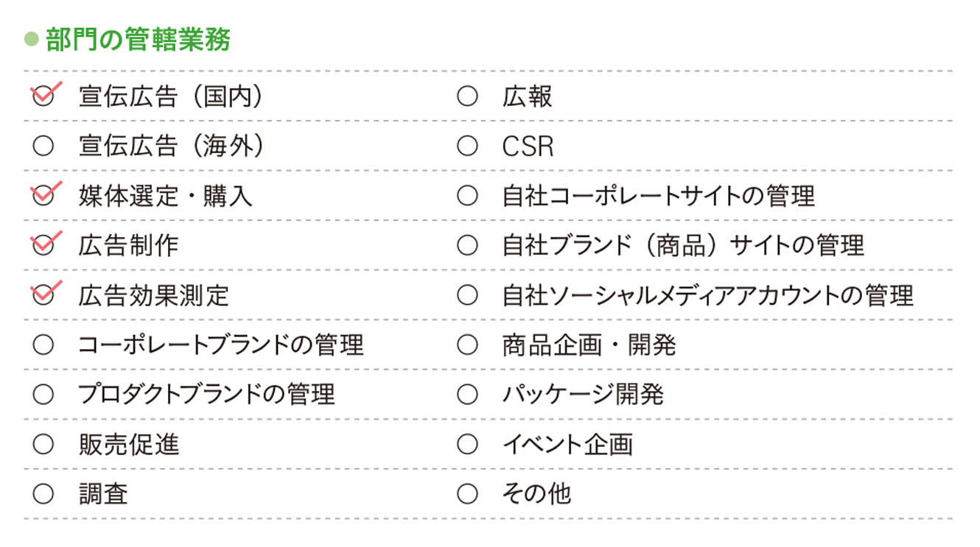Uncheck the 媒体選定・購入 checkbox
Image resolution: width=980 pixels, height=547 pixels.
tap(43, 196)
